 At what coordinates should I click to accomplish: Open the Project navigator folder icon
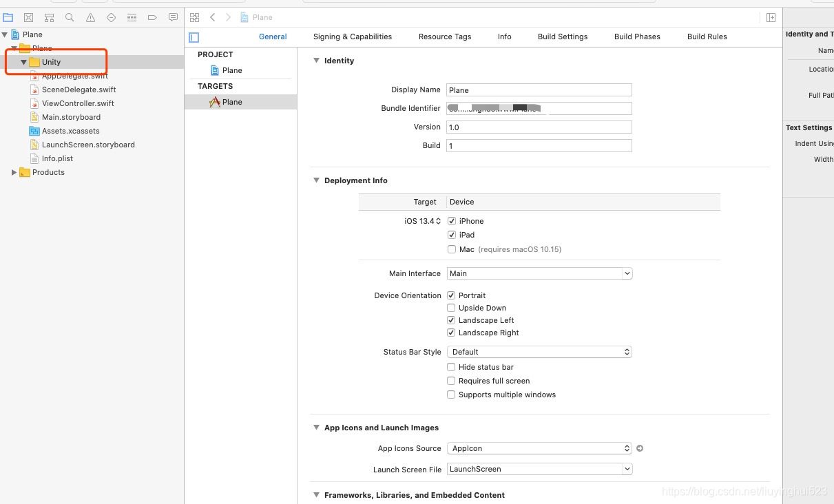(x=8, y=17)
